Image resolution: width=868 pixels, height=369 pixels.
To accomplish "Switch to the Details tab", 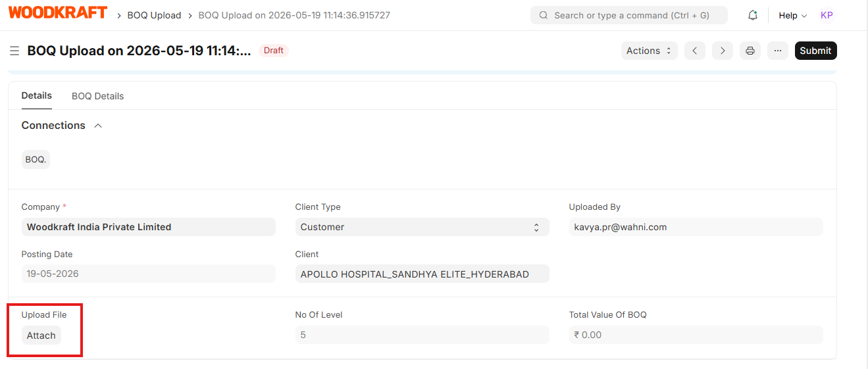I will click(x=37, y=95).
